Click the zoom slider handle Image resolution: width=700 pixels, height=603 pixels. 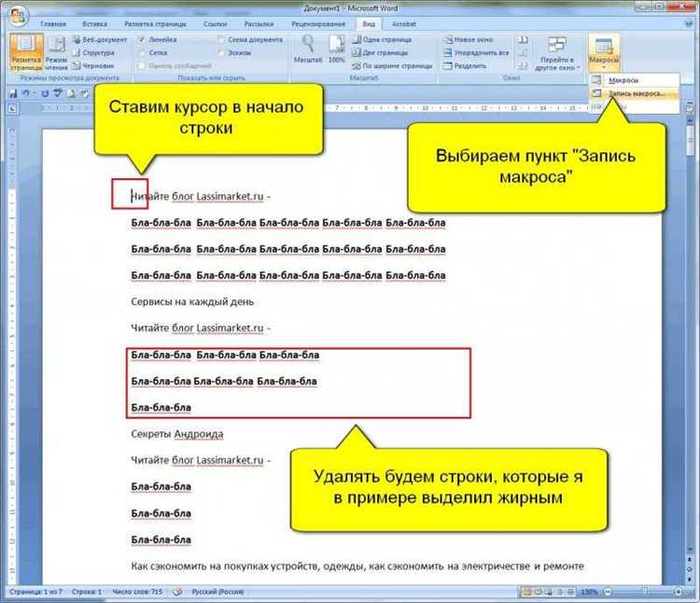(645, 592)
